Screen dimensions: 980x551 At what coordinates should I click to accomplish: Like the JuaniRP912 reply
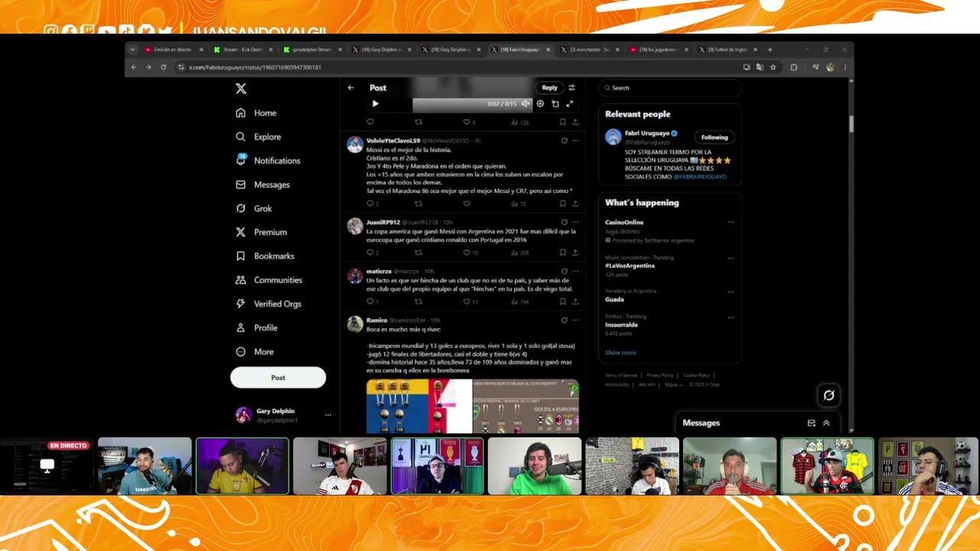point(466,253)
